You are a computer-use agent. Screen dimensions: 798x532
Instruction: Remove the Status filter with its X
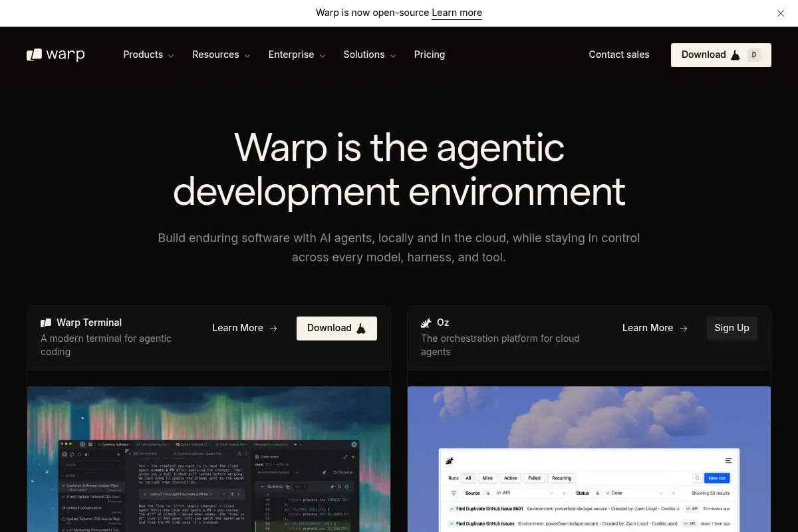coord(674,493)
